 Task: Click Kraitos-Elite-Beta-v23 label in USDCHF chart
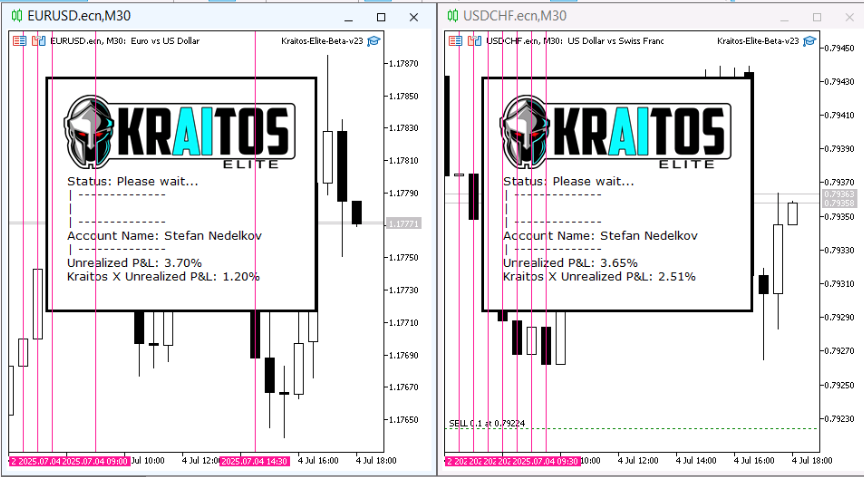758,41
